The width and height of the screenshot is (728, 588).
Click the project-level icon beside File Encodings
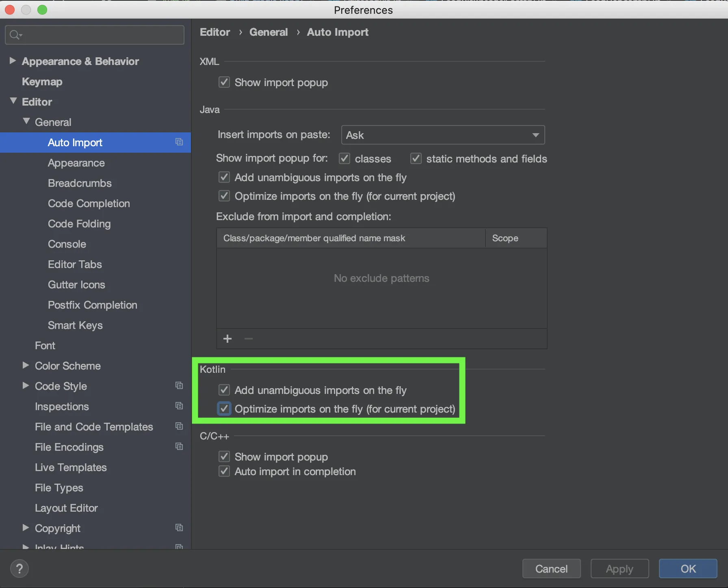pyautogui.click(x=179, y=447)
